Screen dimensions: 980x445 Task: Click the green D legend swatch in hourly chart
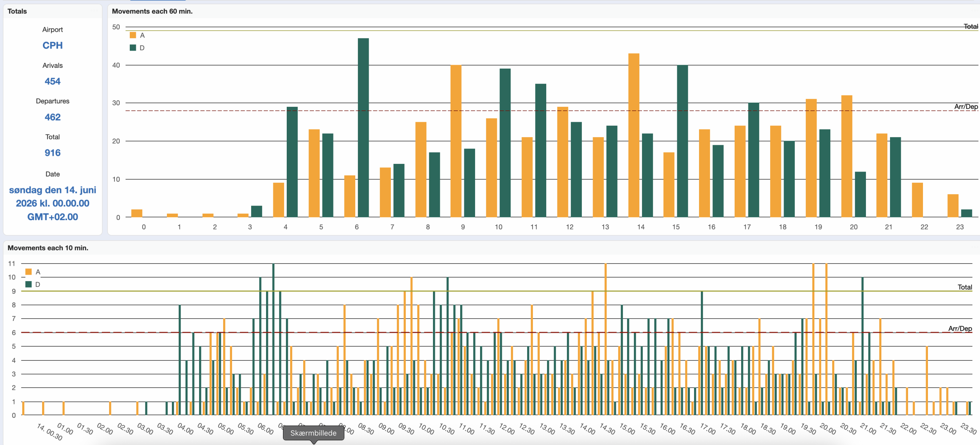point(133,48)
